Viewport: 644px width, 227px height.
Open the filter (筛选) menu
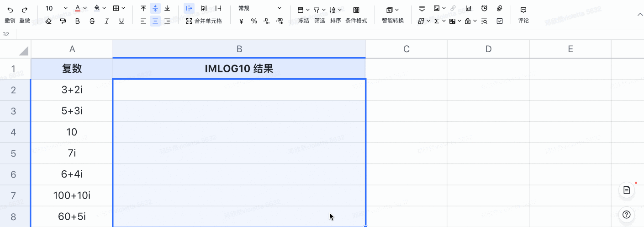[320, 14]
